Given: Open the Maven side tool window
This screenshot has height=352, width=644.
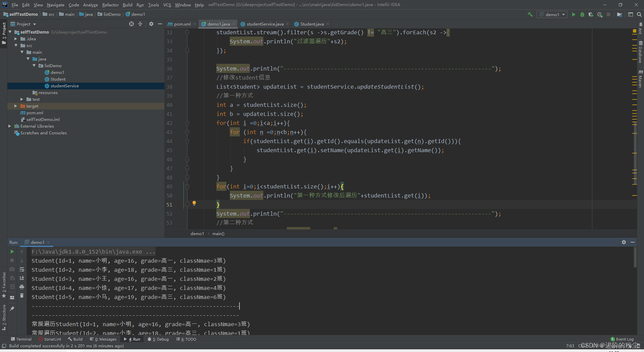Looking at the screenshot, I should pos(640,79).
